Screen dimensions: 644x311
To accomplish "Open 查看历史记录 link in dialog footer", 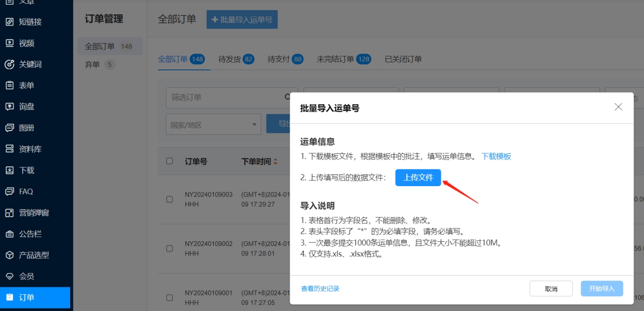I will [320, 289].
